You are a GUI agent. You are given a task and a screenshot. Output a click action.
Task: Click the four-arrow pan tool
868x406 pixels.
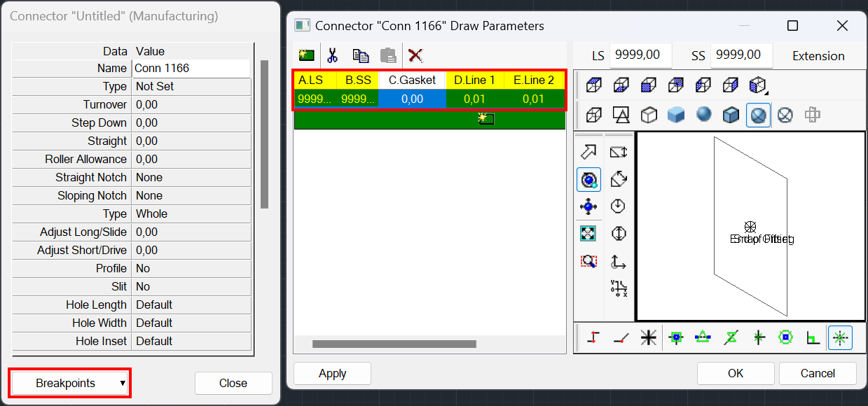click(x=588, y=206)
